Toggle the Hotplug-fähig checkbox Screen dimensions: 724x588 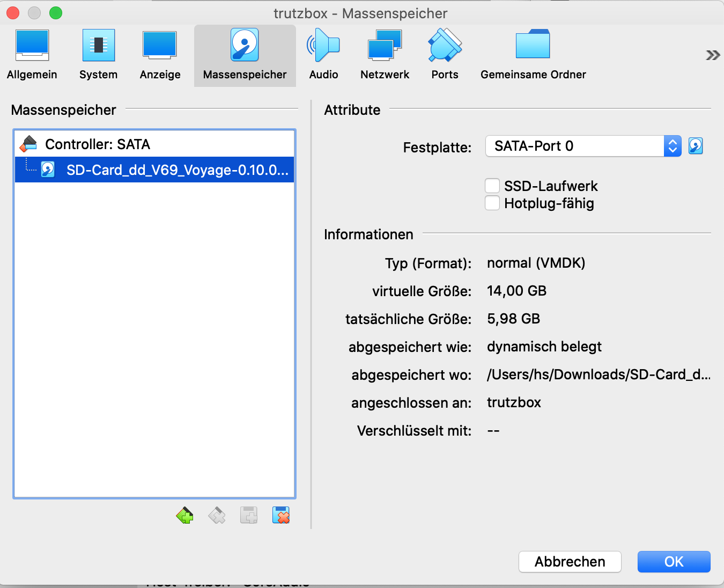pos(492,203)
